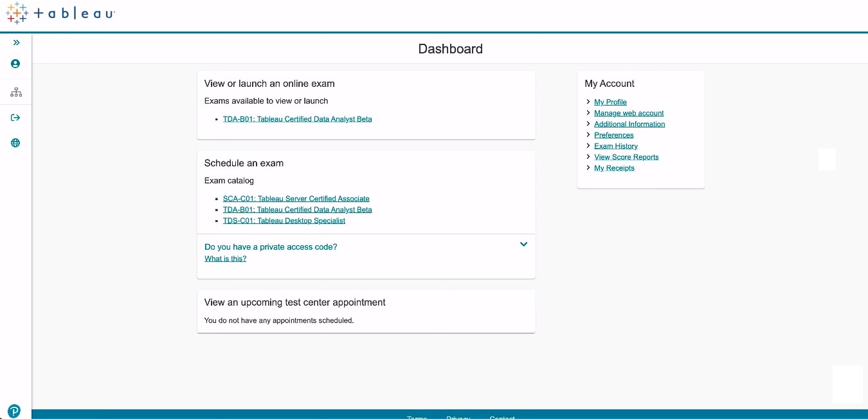The height and width of the screenshot is (419, 868).
Task: Click chevron beside My Profile
Action: (588, 102)
